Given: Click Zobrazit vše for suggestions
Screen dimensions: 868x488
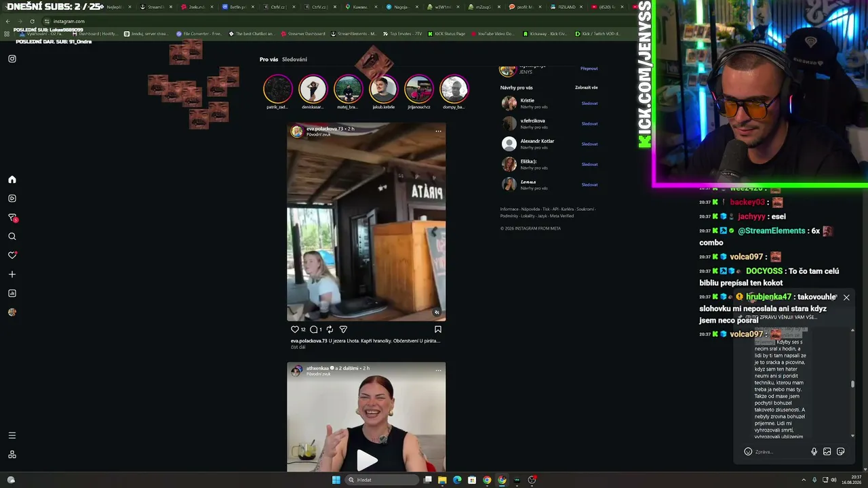Looking at the screenshot, I should [x=587, y=87].
